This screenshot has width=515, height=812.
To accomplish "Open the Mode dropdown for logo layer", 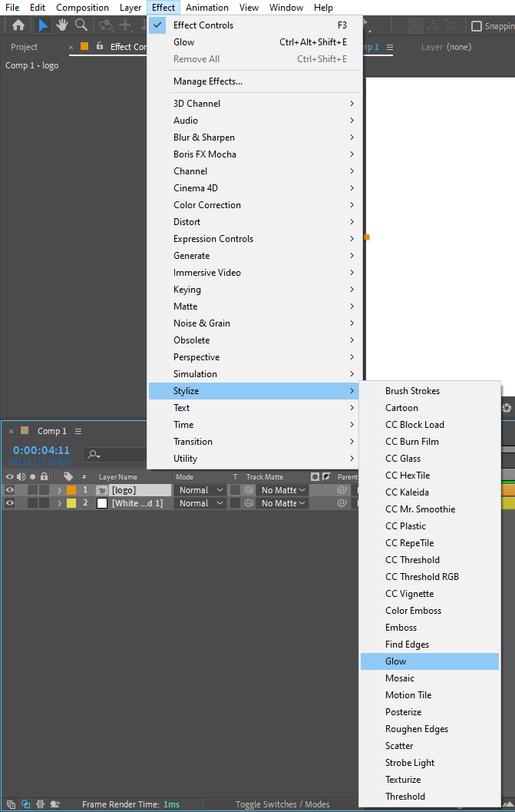I will (200, 490).
